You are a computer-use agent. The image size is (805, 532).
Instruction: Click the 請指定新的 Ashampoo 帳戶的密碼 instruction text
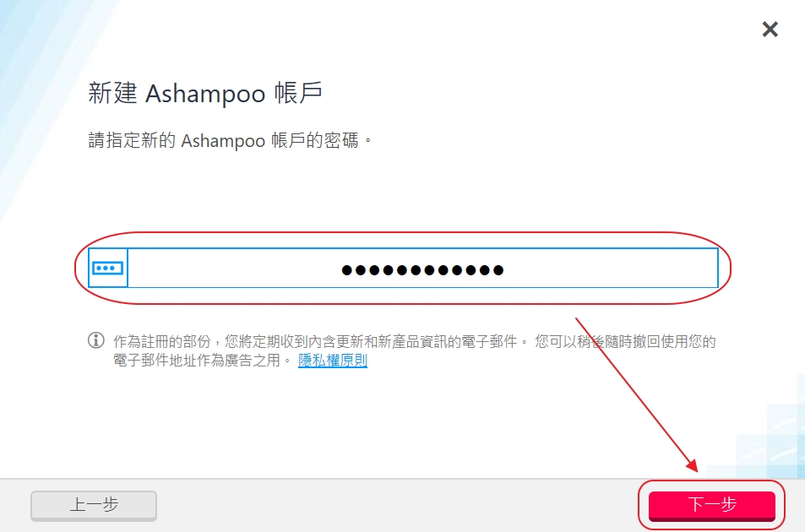[x=230, y=140]
